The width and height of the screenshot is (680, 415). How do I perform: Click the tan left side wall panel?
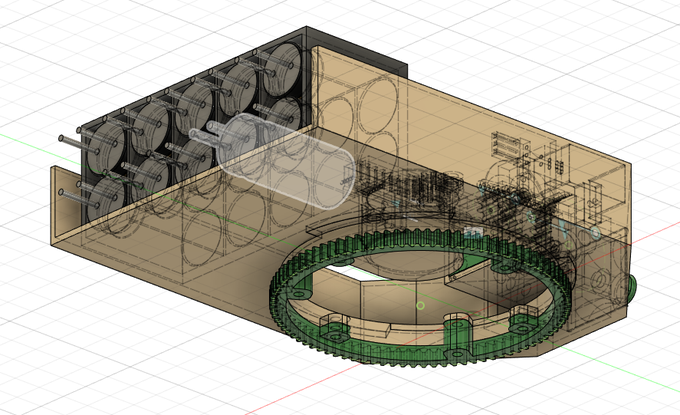[x=66, y=204]
